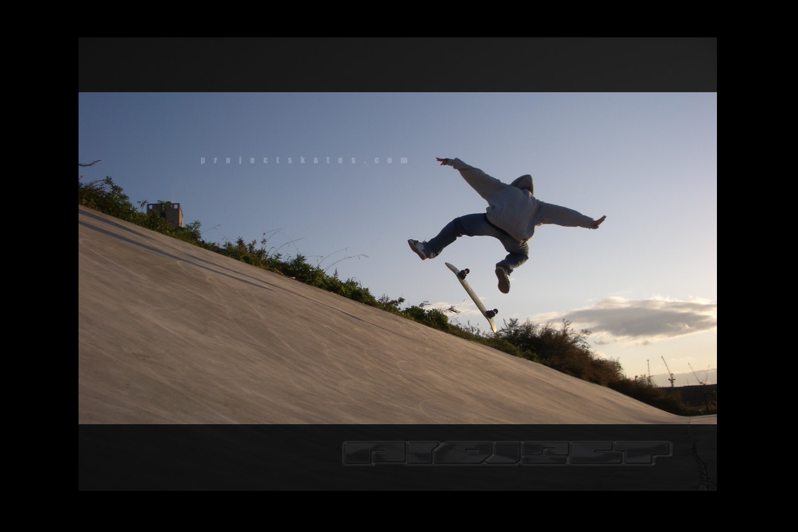
Task: Click the skateboard's lower truck wheels
Action: (492, 313)
